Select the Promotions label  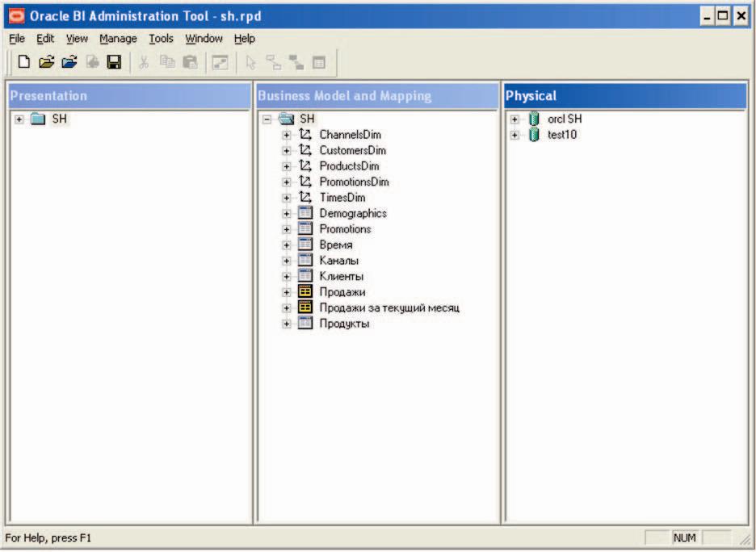pos(345,229)
